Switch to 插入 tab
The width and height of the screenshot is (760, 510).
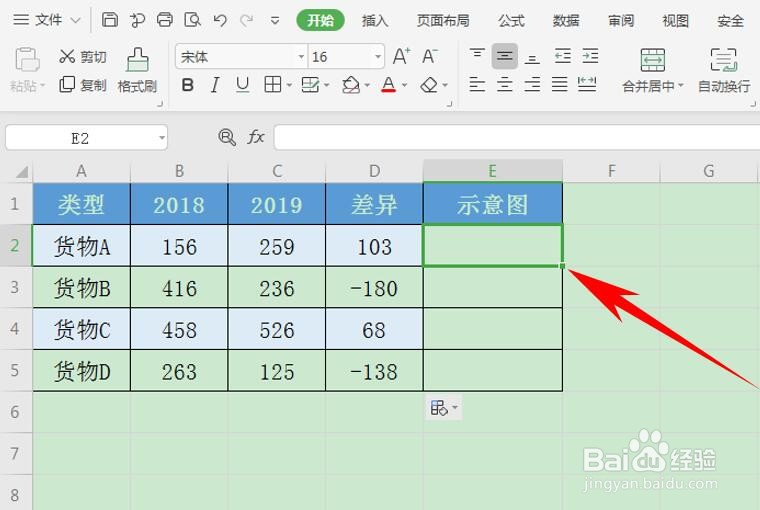tap(375, 20)
